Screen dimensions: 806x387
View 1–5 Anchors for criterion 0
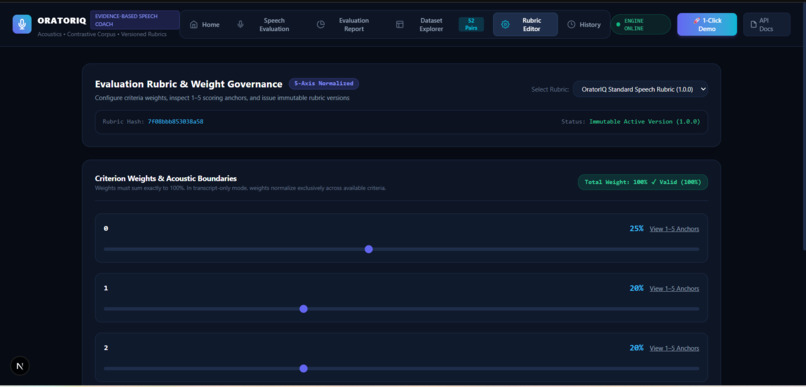(674, 229)
